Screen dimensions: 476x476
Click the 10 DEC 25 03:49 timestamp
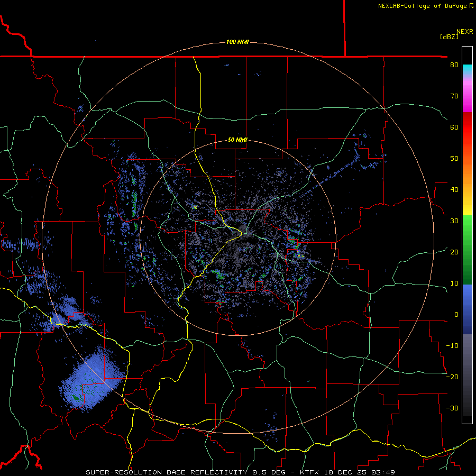360,472
